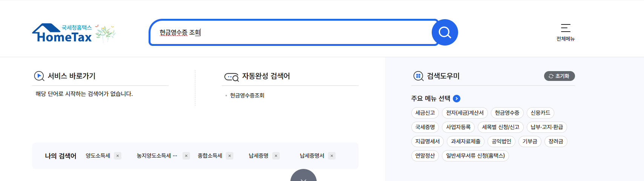Open the 전체메뉴 hamburger menu
Screen dimensions: 644x181
tap(566, 28)
